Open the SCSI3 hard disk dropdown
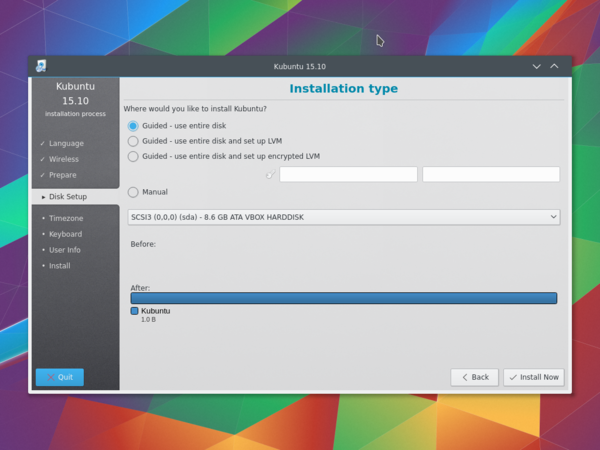600x450 pixels. (343, 217)
